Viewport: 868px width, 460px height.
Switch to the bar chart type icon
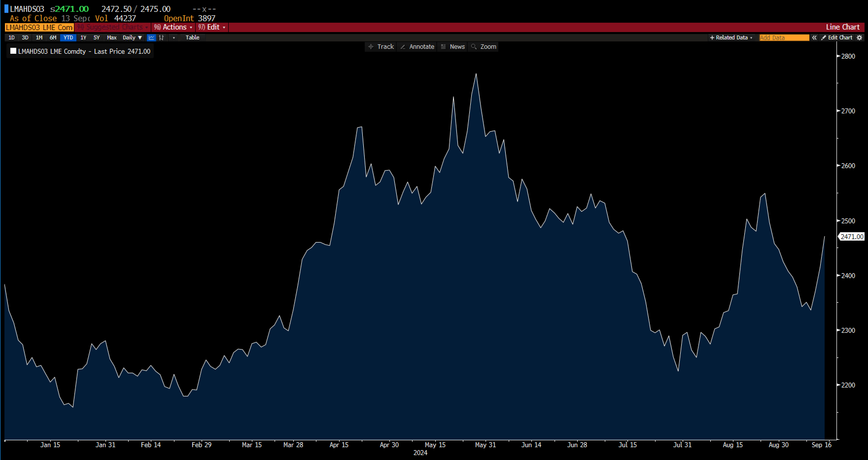tap(162, 38)
